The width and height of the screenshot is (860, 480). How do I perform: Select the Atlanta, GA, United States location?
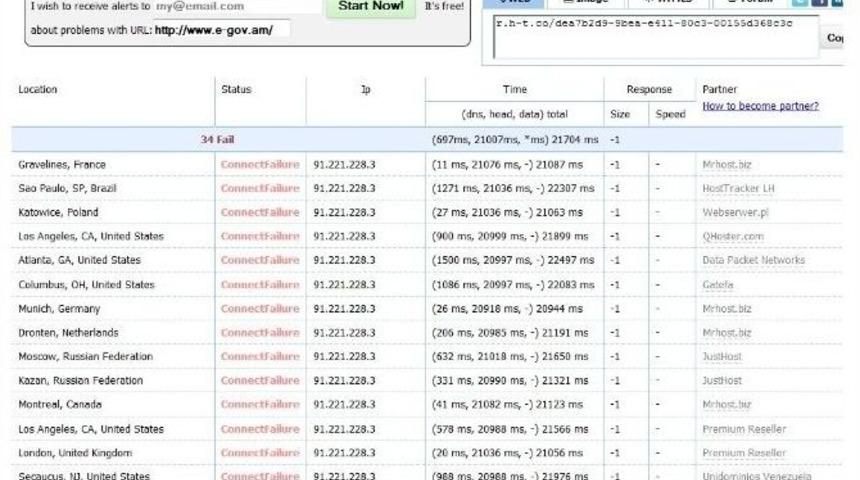[80, 261]
